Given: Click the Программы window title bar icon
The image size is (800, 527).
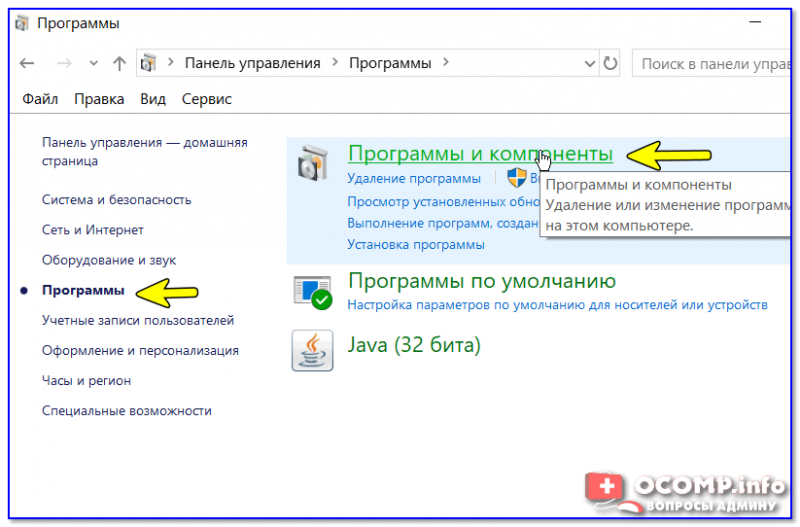Looking at the screenshot, I should (21, 23).
